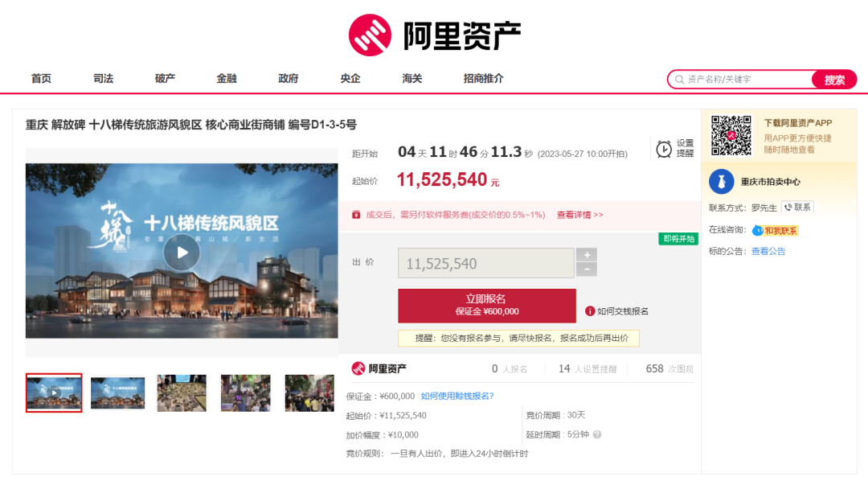Click the yellow 提醒 registration notice
The height and width of the screenshot is (481, 868).
(x=518, y=338)
